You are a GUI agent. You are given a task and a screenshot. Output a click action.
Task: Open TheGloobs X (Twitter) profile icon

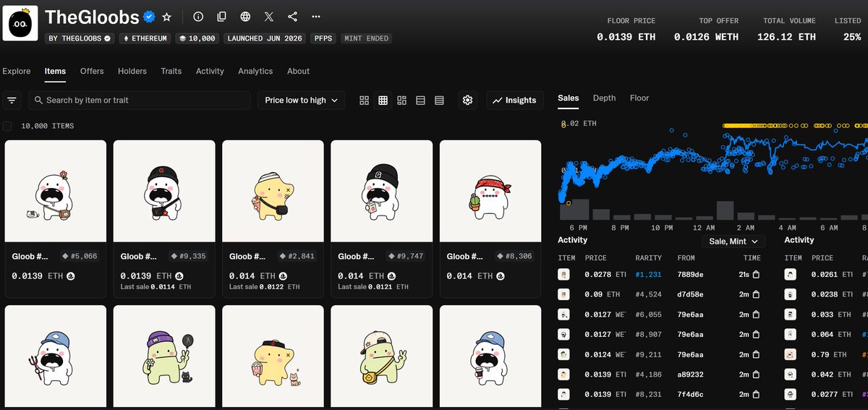pyautogui.click(x=269, y=17)
